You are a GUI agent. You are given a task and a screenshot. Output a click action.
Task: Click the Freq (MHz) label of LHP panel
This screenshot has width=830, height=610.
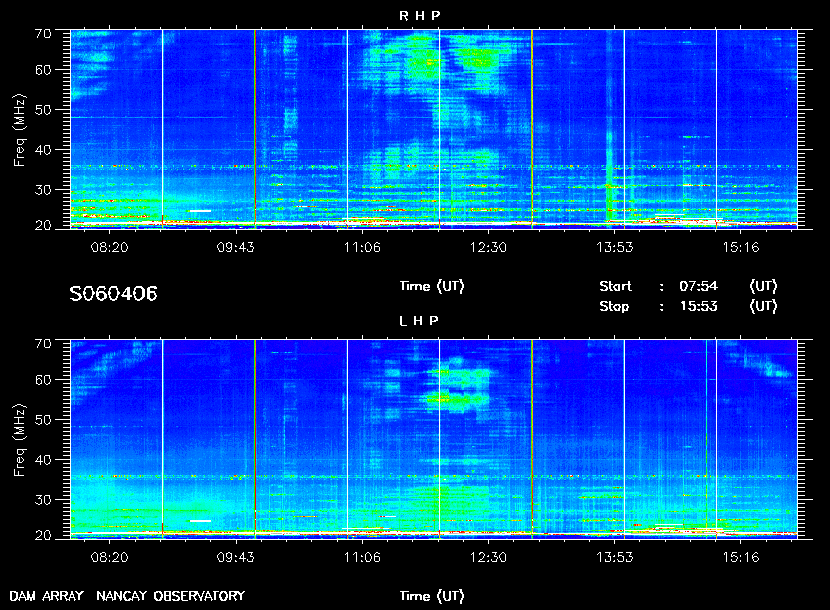[19, 441]
